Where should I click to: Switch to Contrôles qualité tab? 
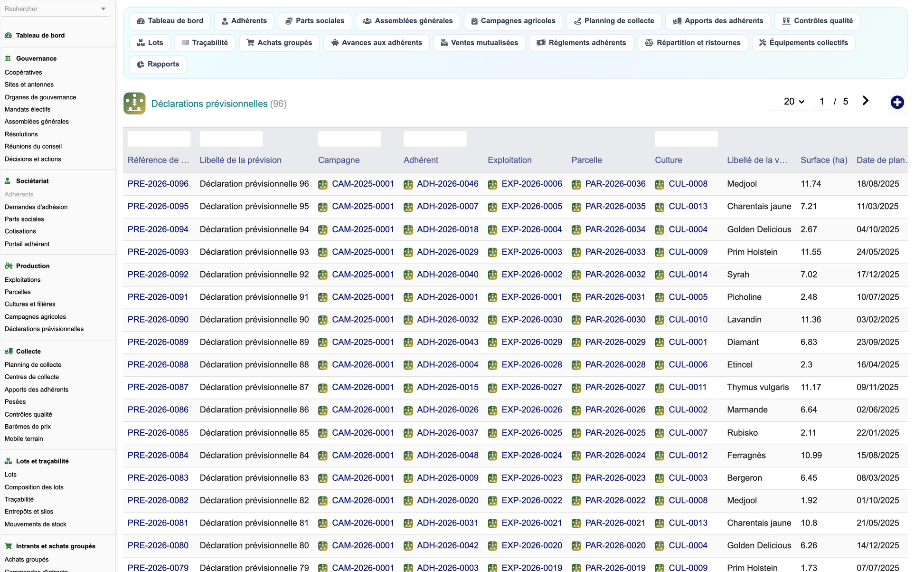click(818, 21)
